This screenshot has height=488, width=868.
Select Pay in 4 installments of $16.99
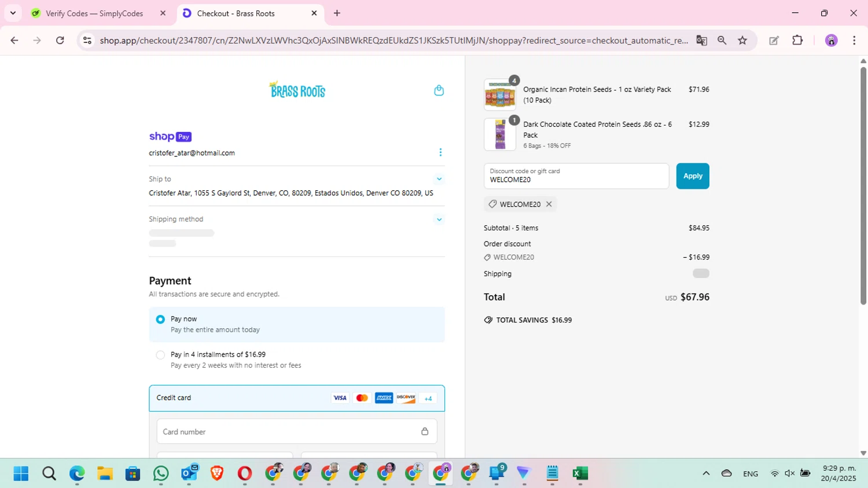[160, 355]
